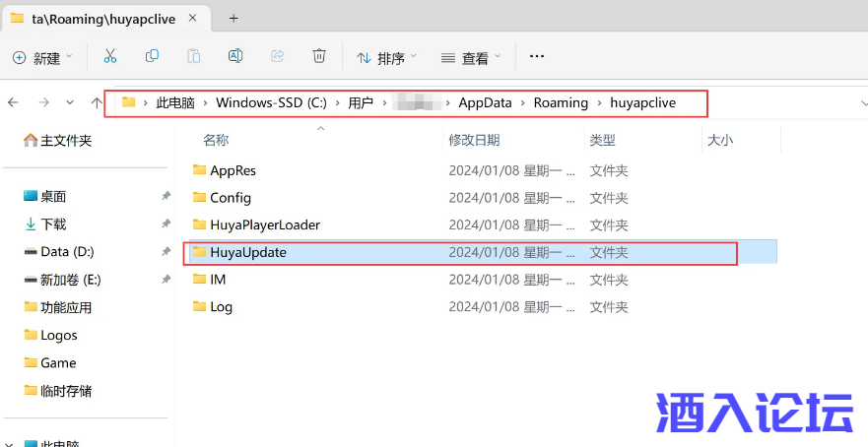Open the 新建 (New) dropdown
The image size is (868, 447).
coord(44,58)
